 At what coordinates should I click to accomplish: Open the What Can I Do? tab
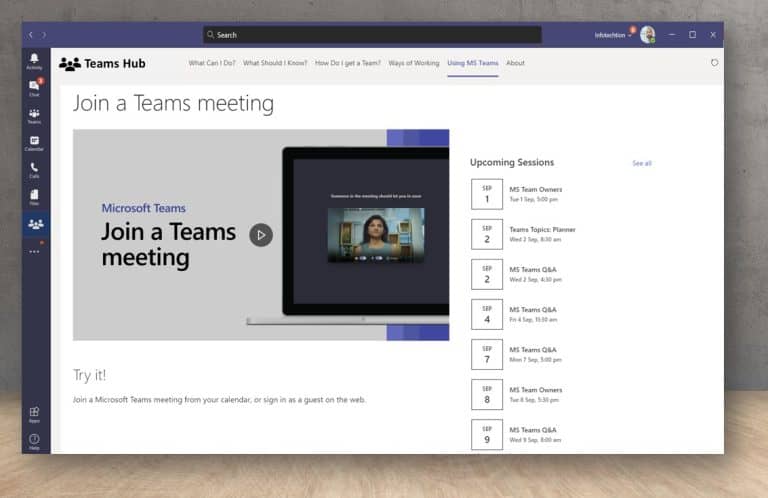point(212,63)
